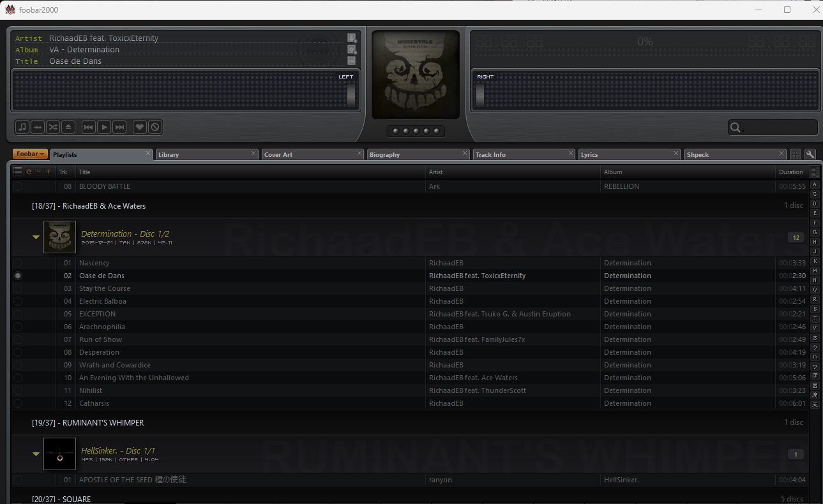Jump to the 天 index entry
Image resolution: width=823 pixels, height=504 pixels.
815,404
